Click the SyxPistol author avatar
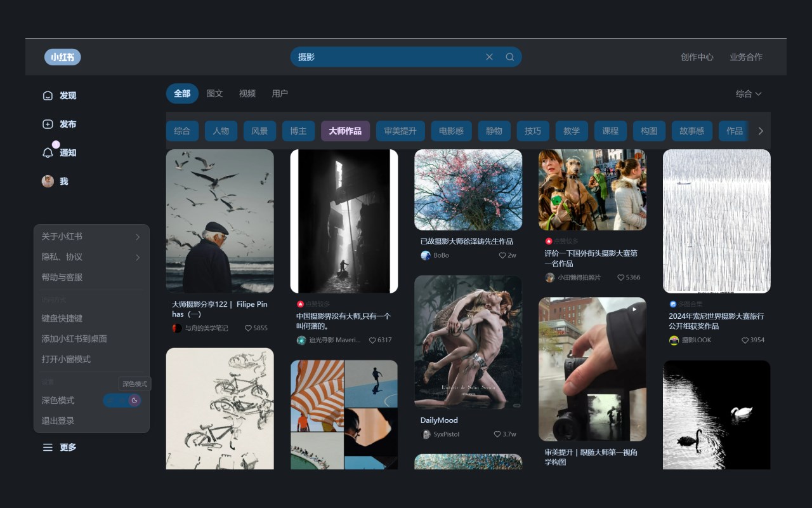Viewport: 812px width, 508px height. tap(426, 434)
